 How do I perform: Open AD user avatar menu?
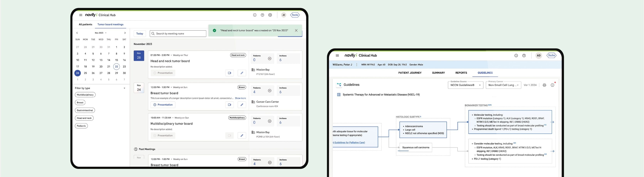click(539, 55)
